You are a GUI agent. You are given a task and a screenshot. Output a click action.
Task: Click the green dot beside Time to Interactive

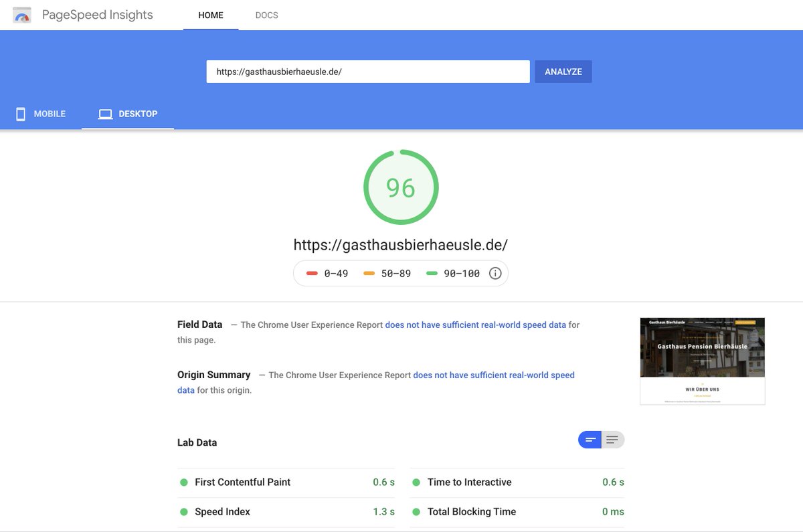click(x=416, y=482)
